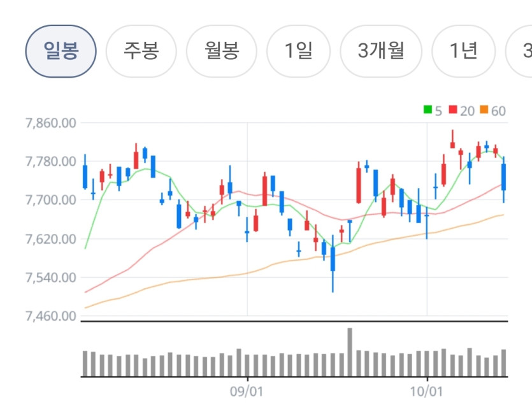Click the tallest volume bar
This screenshot has height=404, width=532.
click(x=350, y=352)
